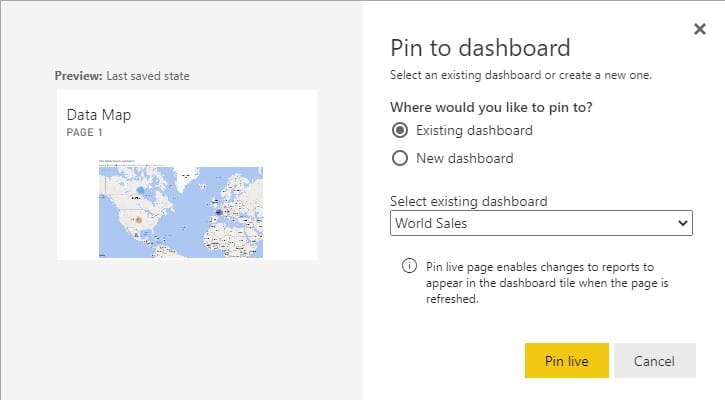
Task: Pin live page to dashboard
Action: pos(566,361)
